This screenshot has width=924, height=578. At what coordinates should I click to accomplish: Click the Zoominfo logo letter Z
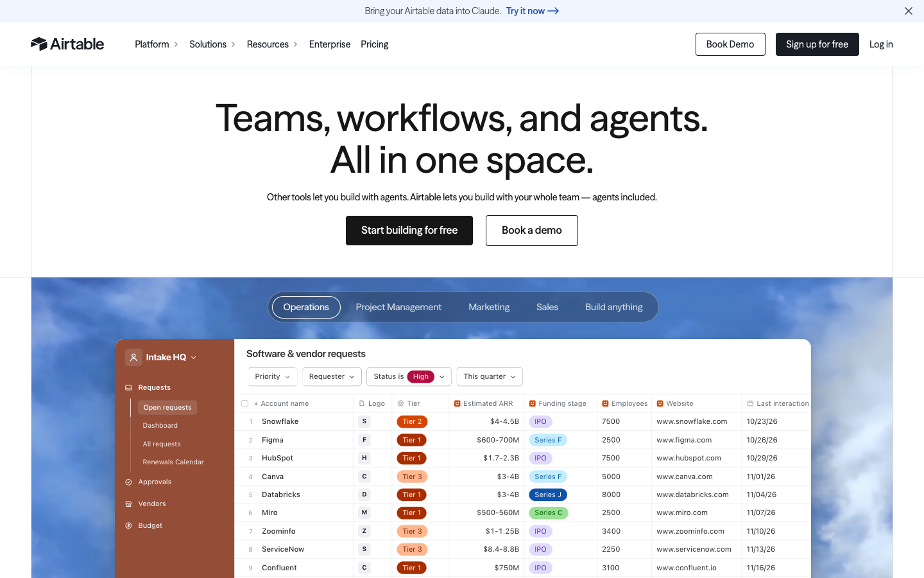pos(364,531)
